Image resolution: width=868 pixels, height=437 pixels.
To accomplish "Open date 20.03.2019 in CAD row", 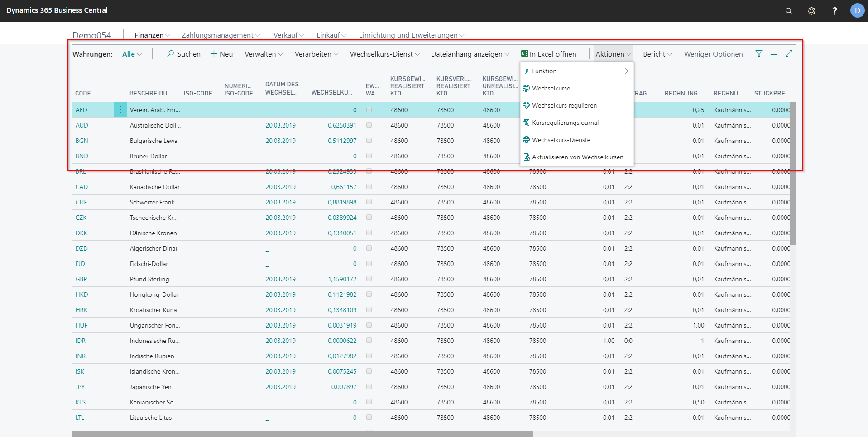I will click(280, 187).
